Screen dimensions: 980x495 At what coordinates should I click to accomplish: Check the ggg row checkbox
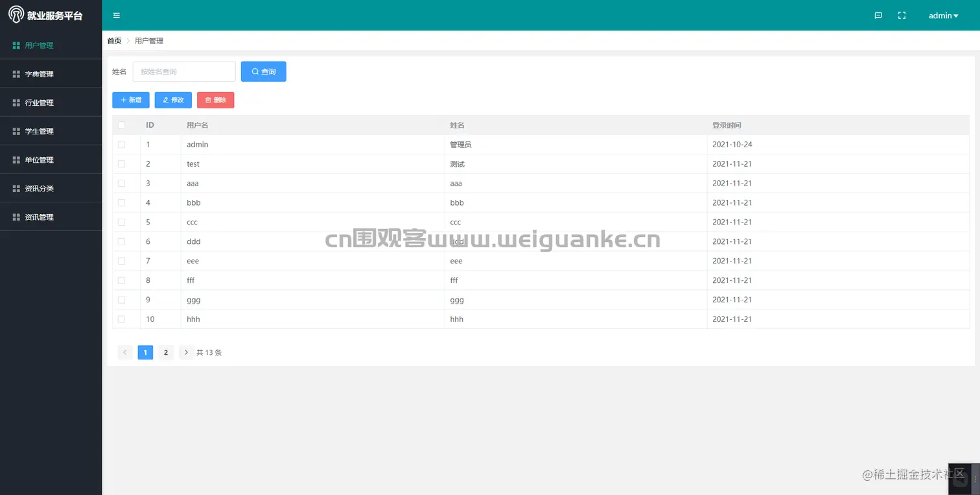click(x=121, y=300)
